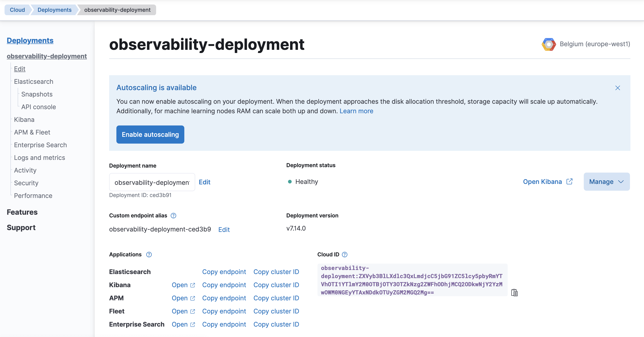Click external link icon beside Open Kibana
The width and height of the screenshot is (644, 337).
pos(570,181)
